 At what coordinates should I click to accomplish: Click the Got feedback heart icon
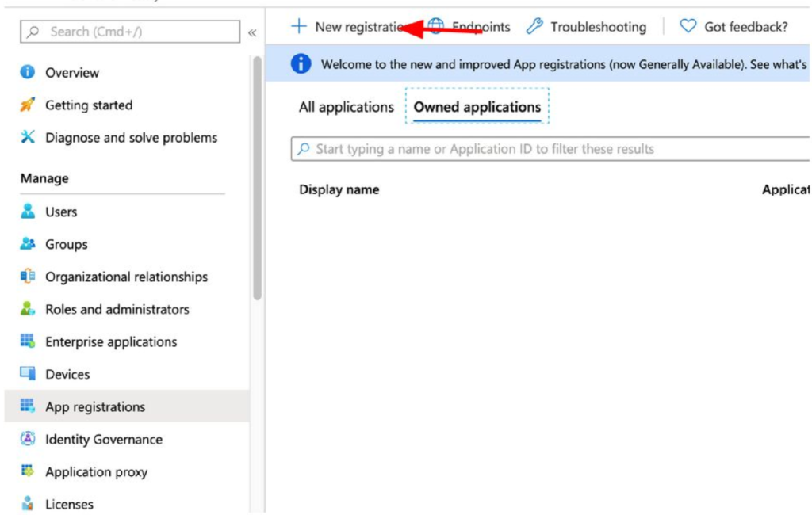(688, 26)
